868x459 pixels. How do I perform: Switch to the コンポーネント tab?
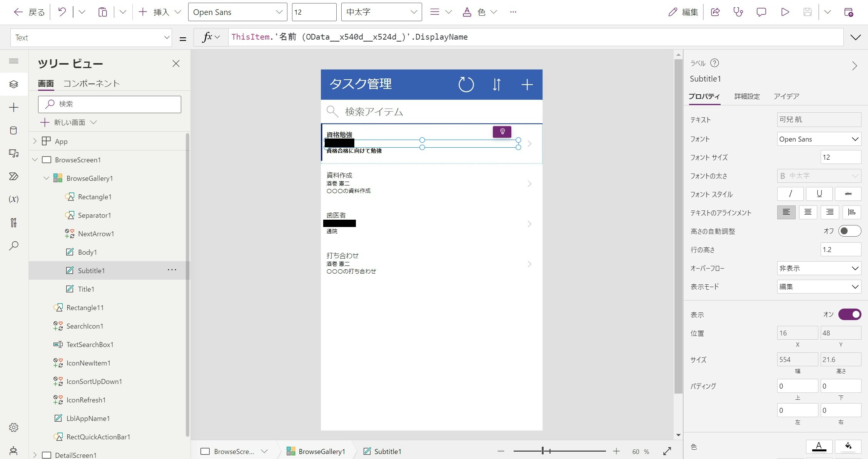(x=91, y=83)
